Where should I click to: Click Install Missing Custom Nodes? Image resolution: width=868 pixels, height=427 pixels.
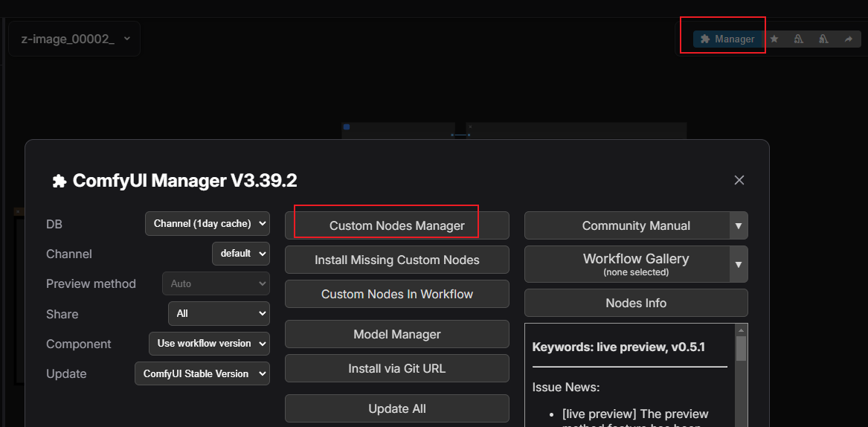(397, 260)
